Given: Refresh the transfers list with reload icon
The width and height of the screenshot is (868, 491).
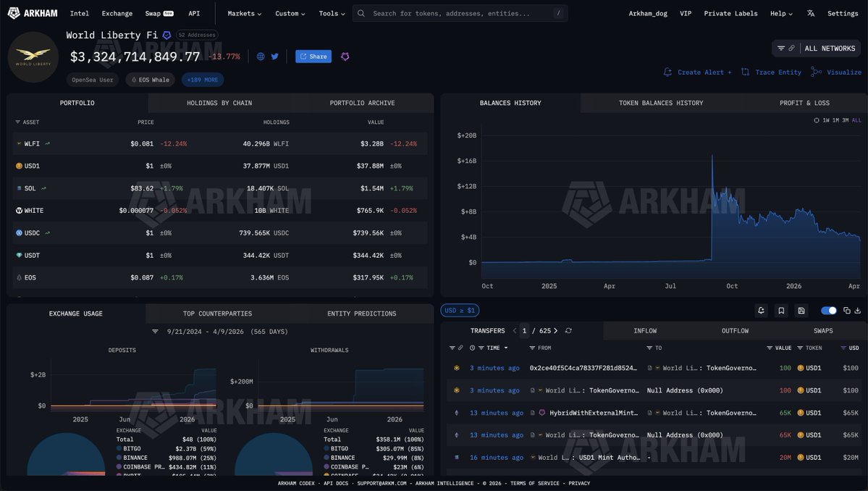Looking at the screenshot, I should tap(568, 330).
